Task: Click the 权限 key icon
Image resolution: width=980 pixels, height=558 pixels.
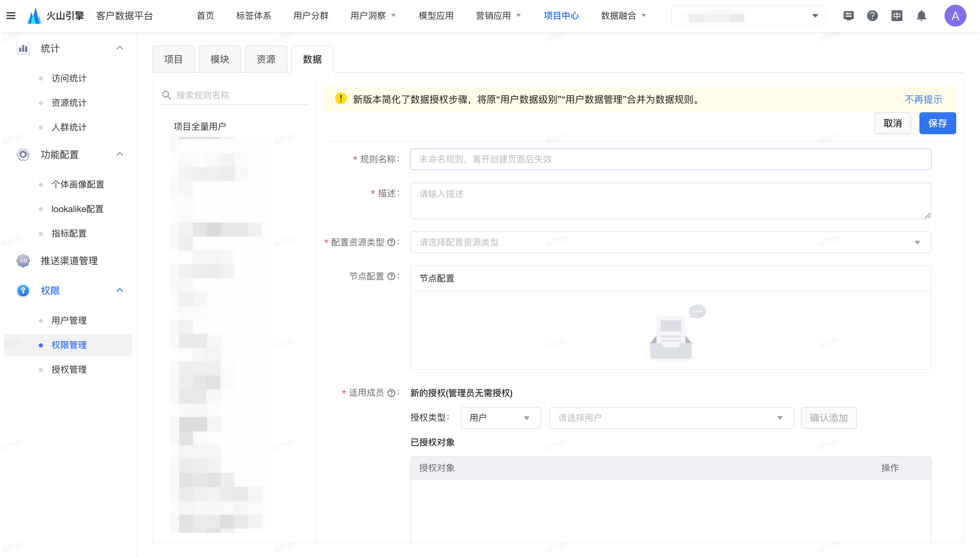Action: pyautogui.click(x=23, y=291)
